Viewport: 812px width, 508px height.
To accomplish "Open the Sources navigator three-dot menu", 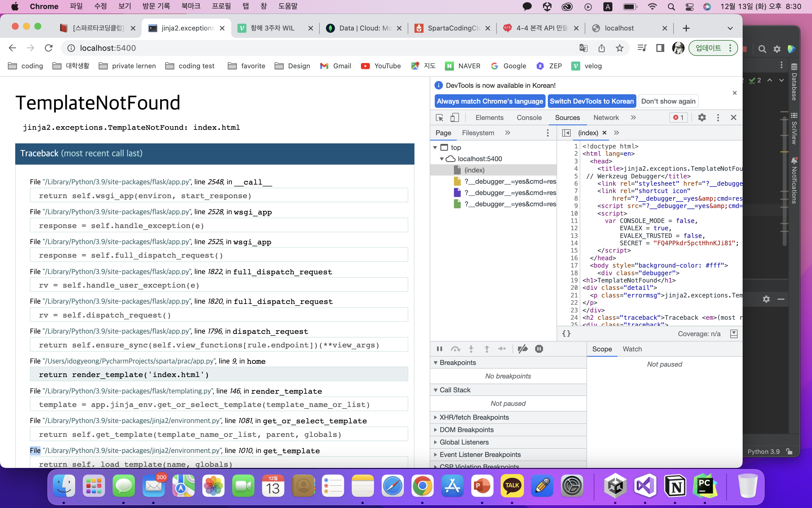I will (548, 133).
